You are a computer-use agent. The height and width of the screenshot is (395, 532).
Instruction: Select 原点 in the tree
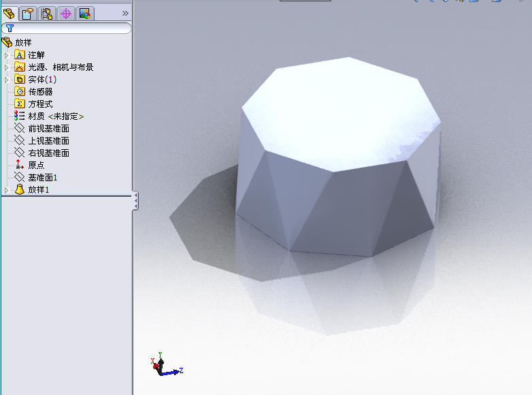36,165
